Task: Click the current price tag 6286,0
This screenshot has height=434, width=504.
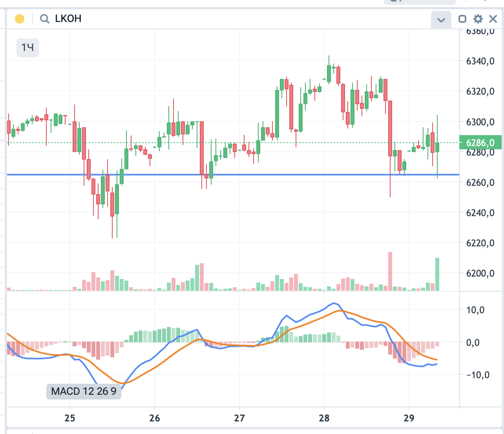Action: click(x=480, y=142)
